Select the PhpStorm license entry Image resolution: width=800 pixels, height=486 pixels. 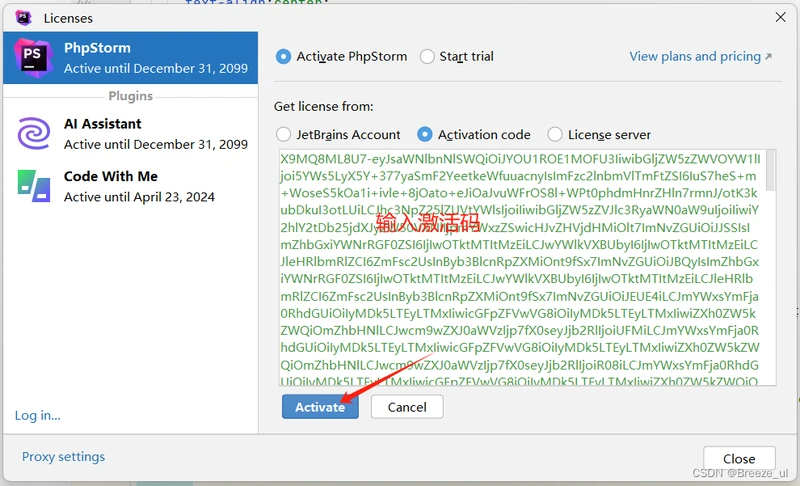(x=131, y=58)
